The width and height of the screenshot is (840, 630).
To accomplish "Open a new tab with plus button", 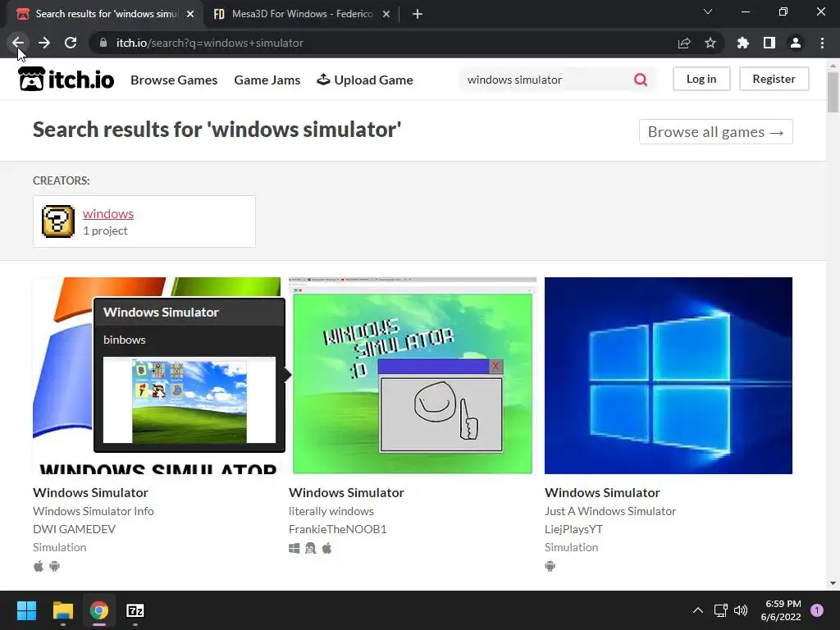I will tap(418, 14).
